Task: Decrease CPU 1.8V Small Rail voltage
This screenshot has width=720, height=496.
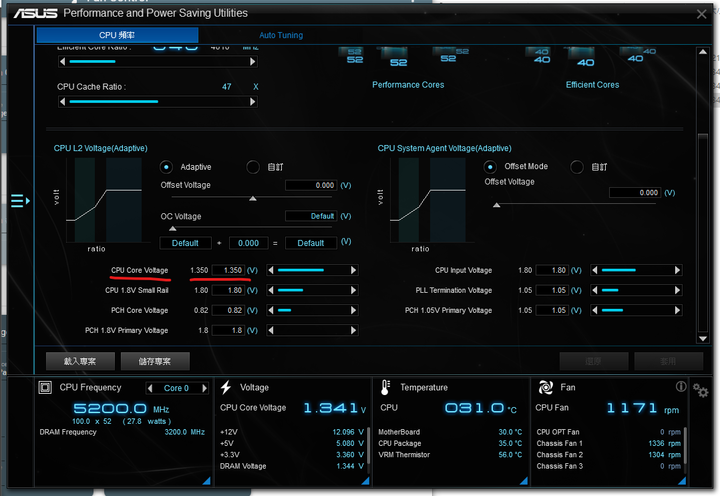Action: coord(271,290)
